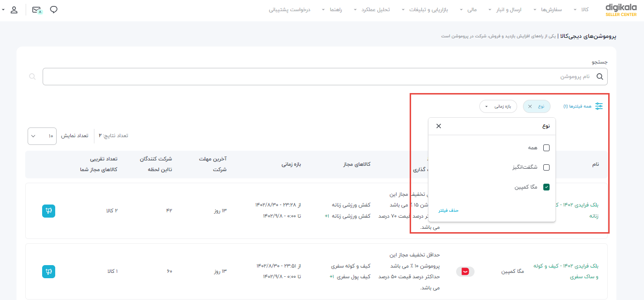The height and width of the screenshot is (300, 644).
Task: Expand the کالا menu
Action: [x=581, y=10]
